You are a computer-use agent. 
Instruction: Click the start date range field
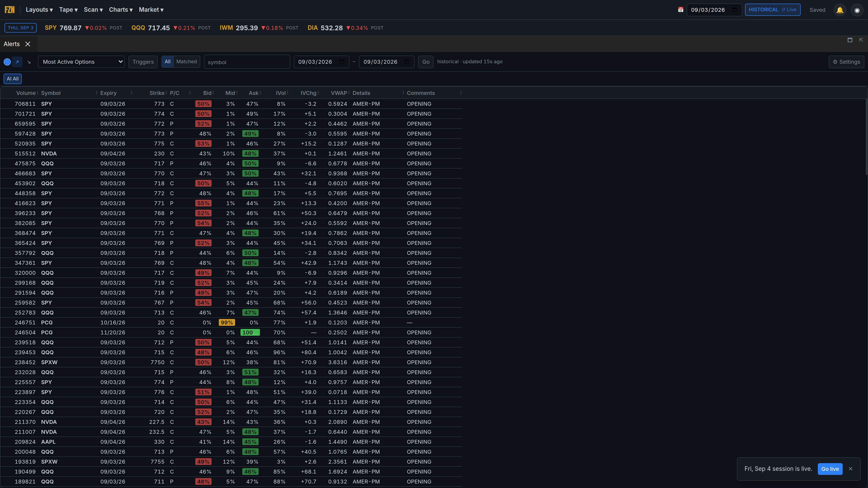click(x=321, y=62)
